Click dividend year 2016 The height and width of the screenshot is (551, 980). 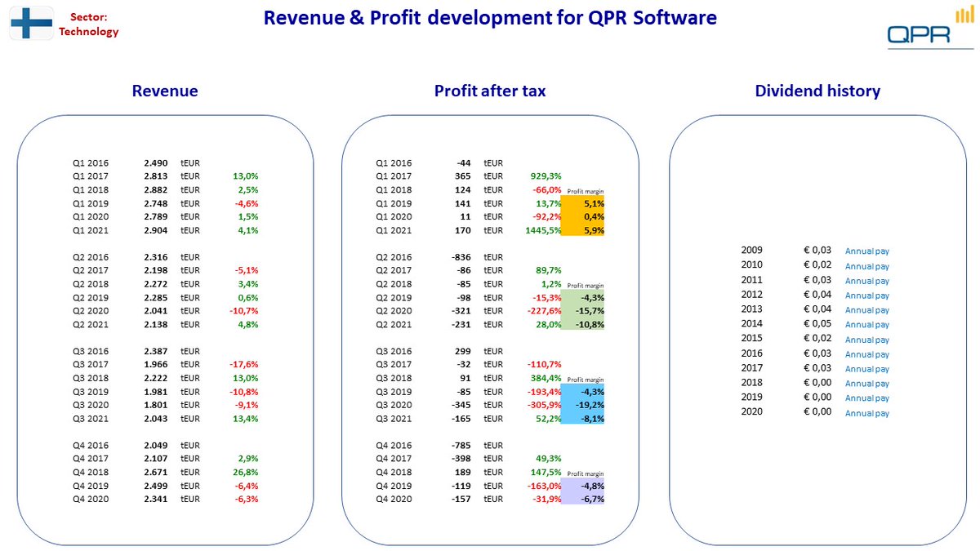(751, 353)
